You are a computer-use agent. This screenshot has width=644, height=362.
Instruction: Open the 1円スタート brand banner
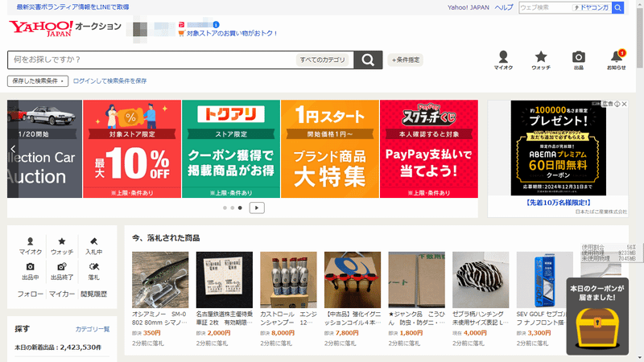pos(330,149)
